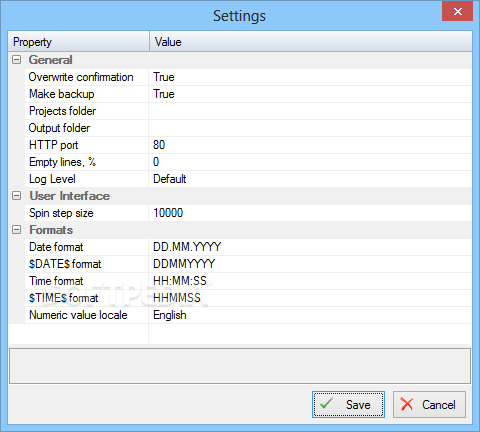Click the empty Output folder value field
The image size is (480, 432).
pyautogui.click(x=310, y=128)
